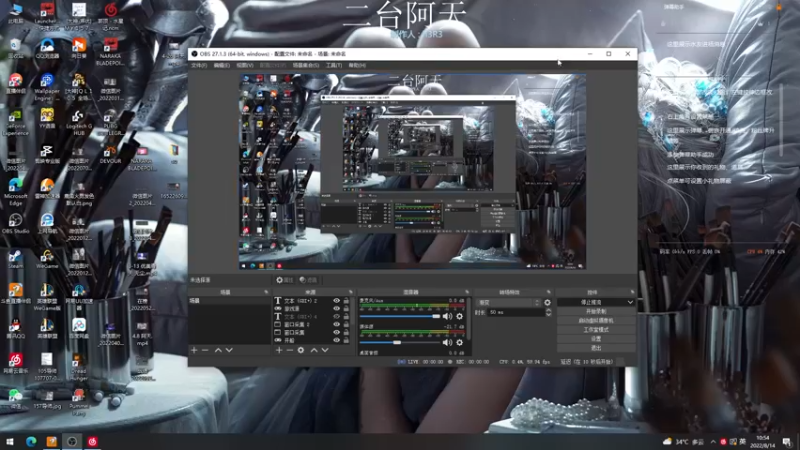Toggle visibility of the last source row
800x450 pixels.
336,340
